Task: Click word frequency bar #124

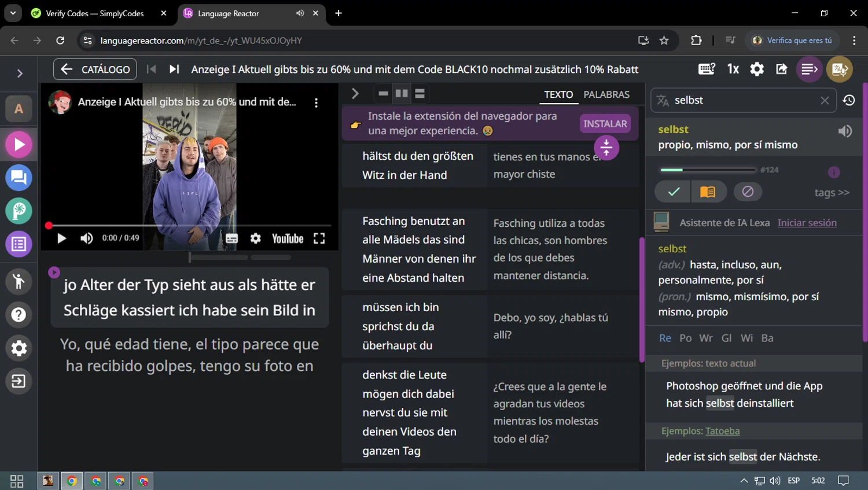Action: 708,170
